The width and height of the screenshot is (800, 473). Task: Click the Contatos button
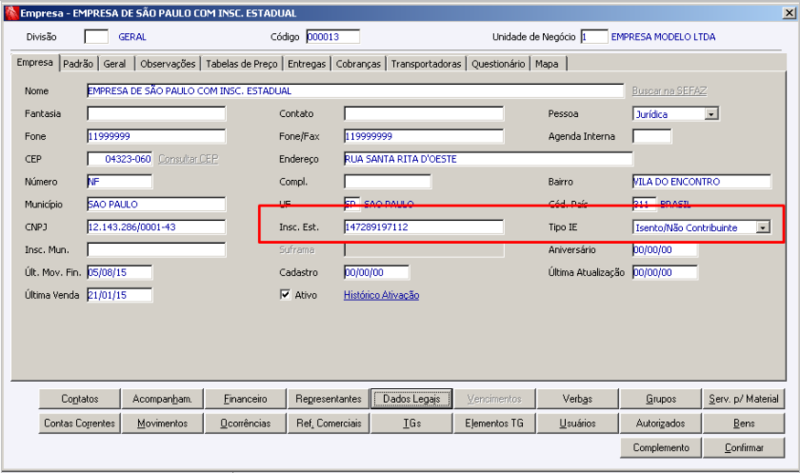click(x=80, y=399)
